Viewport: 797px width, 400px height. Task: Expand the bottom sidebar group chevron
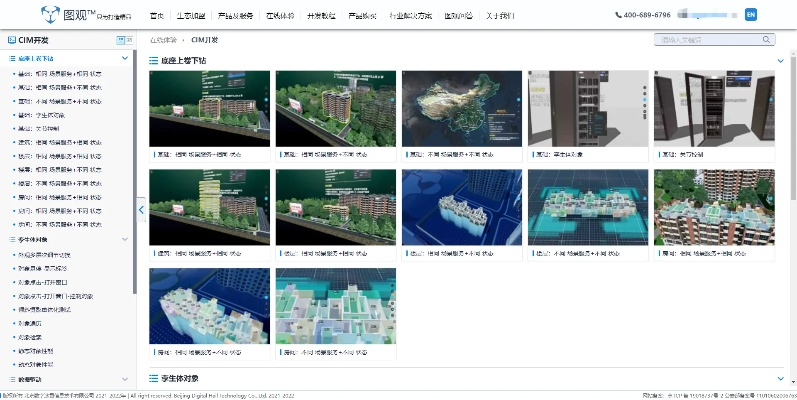pos(125,380)
